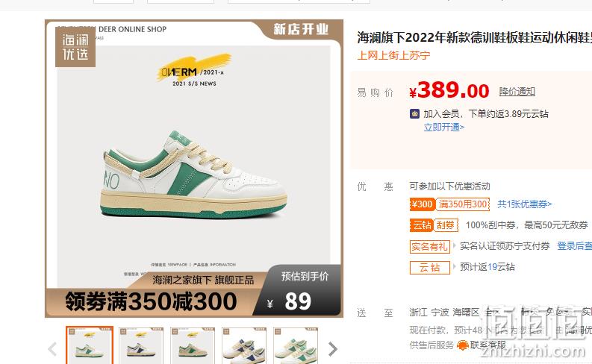Screen dimensions: 592x364
Task: Select the first green sneaker thumbnail
Action: point(90,345)
